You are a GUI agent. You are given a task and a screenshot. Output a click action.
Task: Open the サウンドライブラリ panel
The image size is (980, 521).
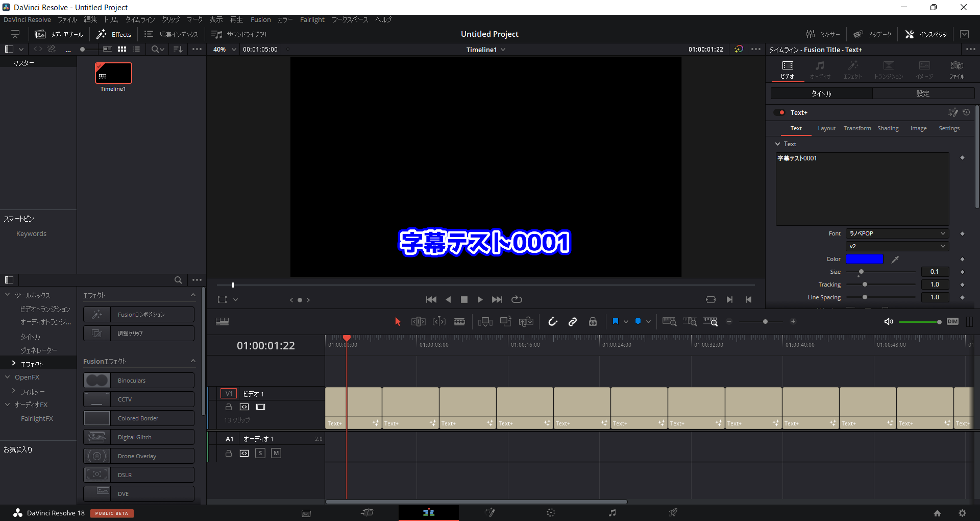coord(239,35)
